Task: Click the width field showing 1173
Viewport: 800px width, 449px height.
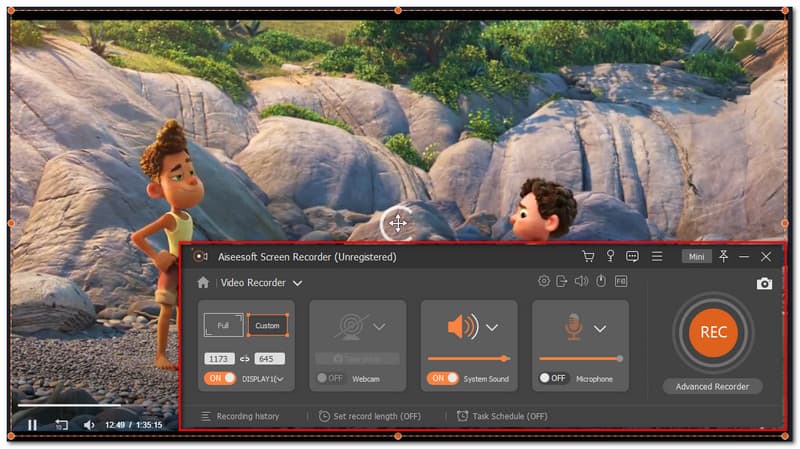Action: tap(219, 359)
